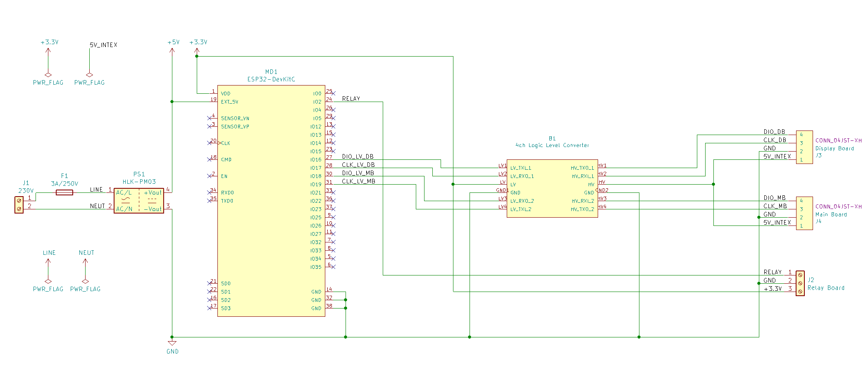Select the EXT_5V pin name
868x375 pixels.
(x=229, y=102)
